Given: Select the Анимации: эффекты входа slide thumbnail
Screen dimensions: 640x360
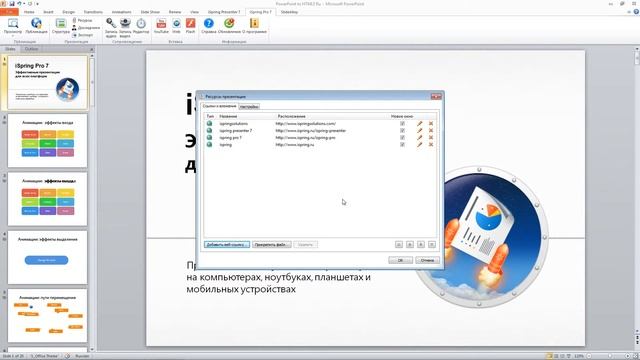Looking at the screenshot, I should (x=47, y=141).
